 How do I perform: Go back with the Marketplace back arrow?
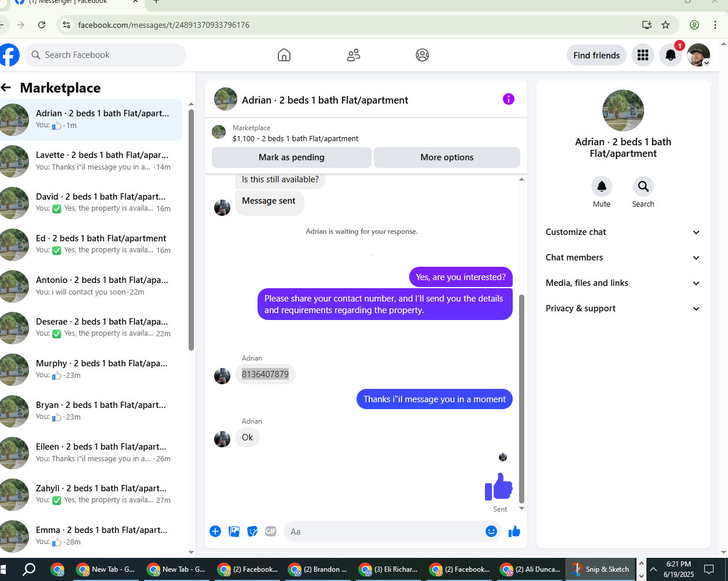6,88
